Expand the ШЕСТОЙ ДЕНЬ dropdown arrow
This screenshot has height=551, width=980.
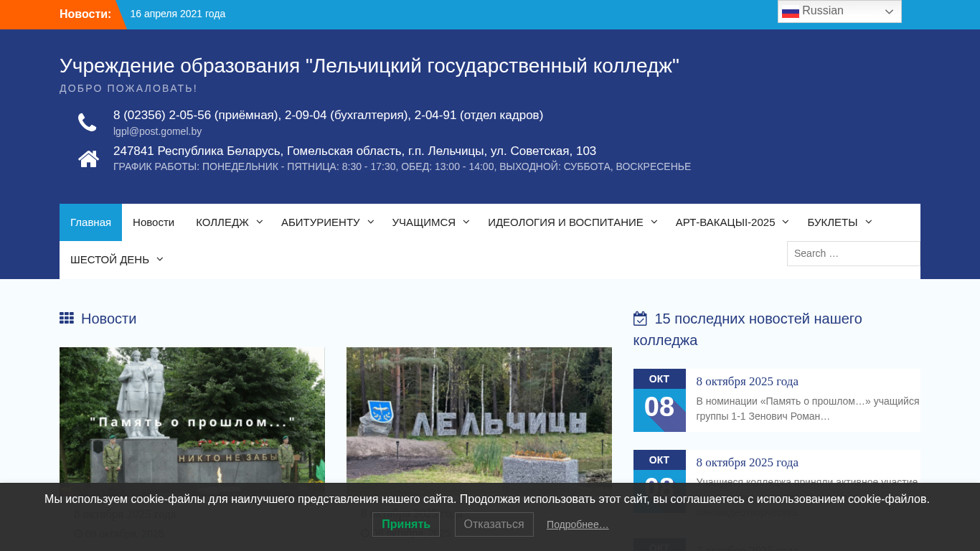pyautogui.click(x=160, y=260)
